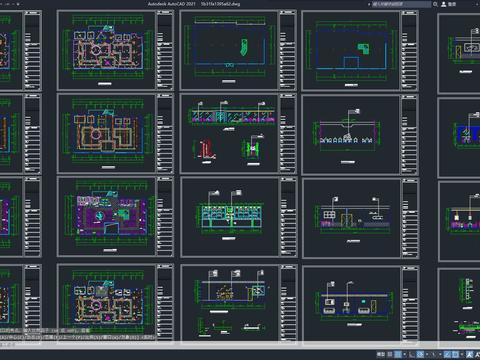Toggle the highlighted object snap tracking button
Viewport: 480px width, 360px height.
448,354
